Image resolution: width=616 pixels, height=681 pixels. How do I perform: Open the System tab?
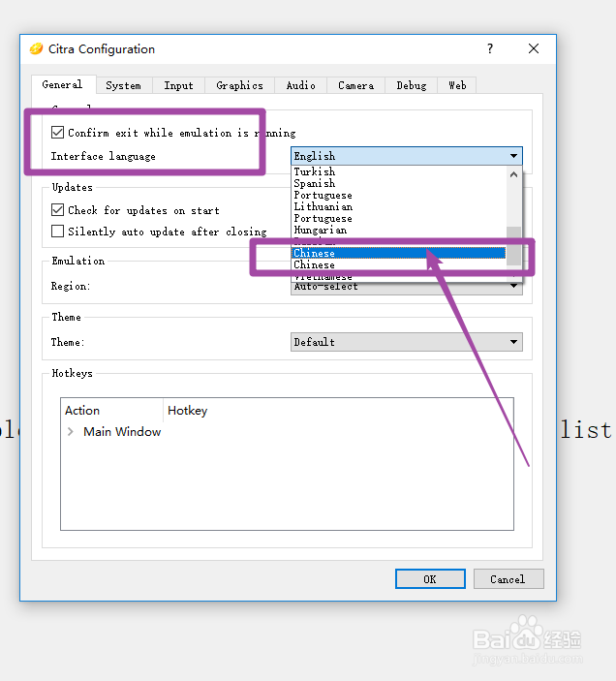coord(124,85)
